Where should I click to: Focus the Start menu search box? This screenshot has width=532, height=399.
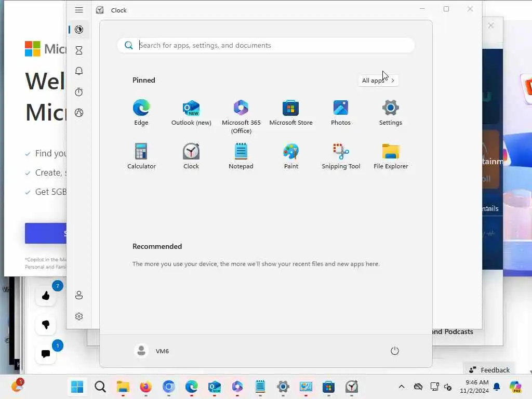tap(265, 45)
